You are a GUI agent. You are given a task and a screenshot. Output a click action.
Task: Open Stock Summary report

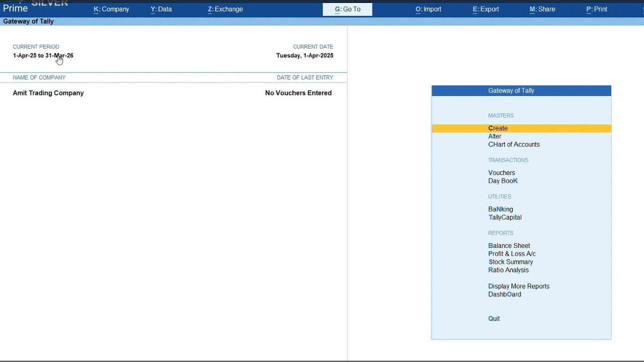tap(511, 262)
